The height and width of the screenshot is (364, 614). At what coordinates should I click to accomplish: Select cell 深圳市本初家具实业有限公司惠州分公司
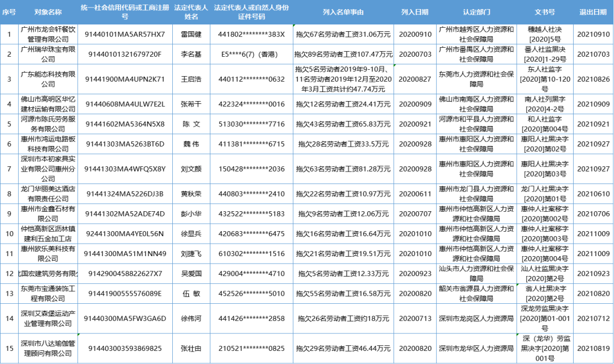click(x=48, y=169)
